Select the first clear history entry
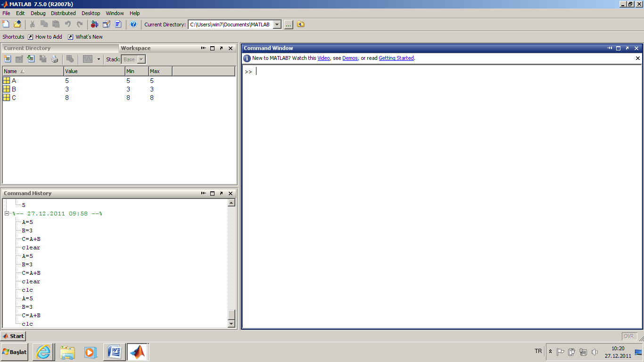Screen dimensions: 644x362 [31, 247]
